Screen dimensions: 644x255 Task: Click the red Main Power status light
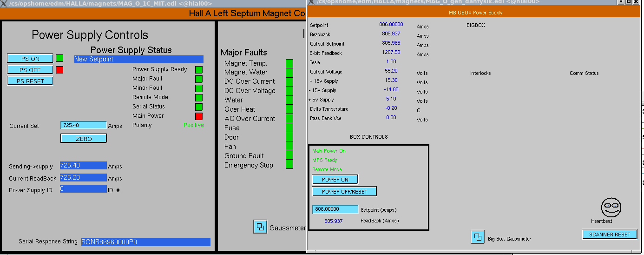coord(199,116)
